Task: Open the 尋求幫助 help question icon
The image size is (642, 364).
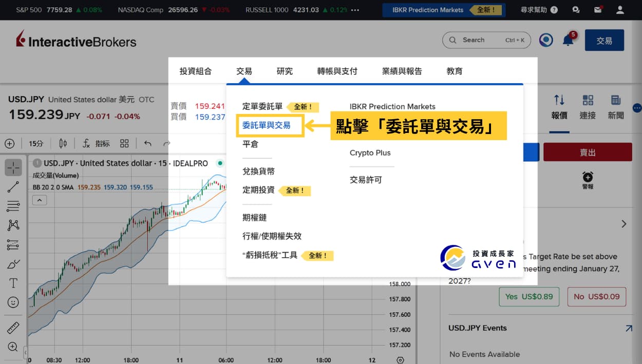Action: coord(554,10)
